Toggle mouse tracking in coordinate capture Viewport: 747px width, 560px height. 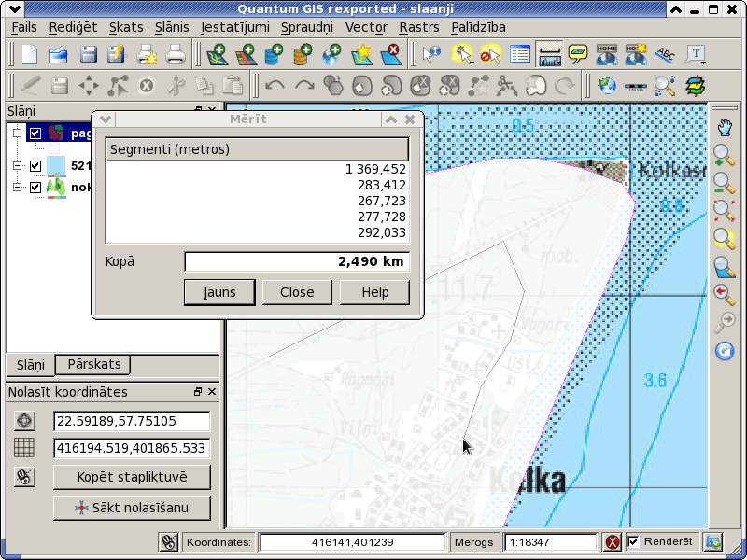24,477
